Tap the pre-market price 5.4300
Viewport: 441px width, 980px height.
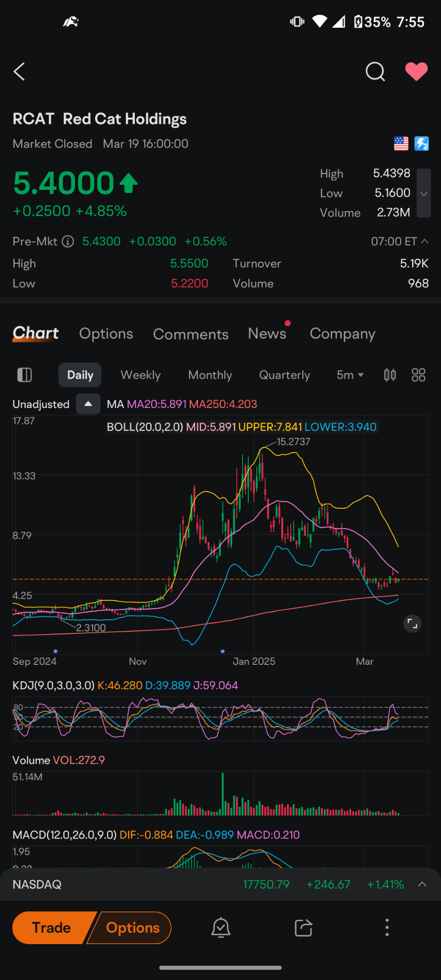pyautogui.click(x=101, y=242)
